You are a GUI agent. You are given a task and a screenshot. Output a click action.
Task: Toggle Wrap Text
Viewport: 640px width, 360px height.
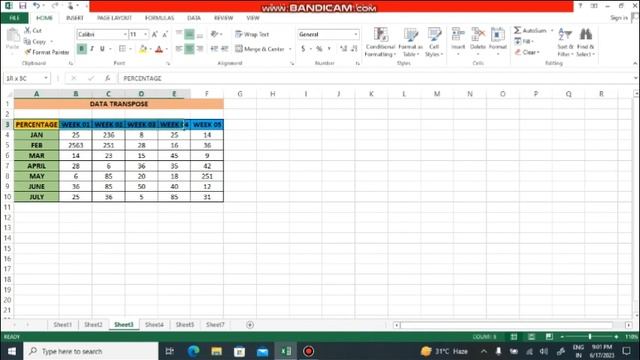[x=252, y=35]
